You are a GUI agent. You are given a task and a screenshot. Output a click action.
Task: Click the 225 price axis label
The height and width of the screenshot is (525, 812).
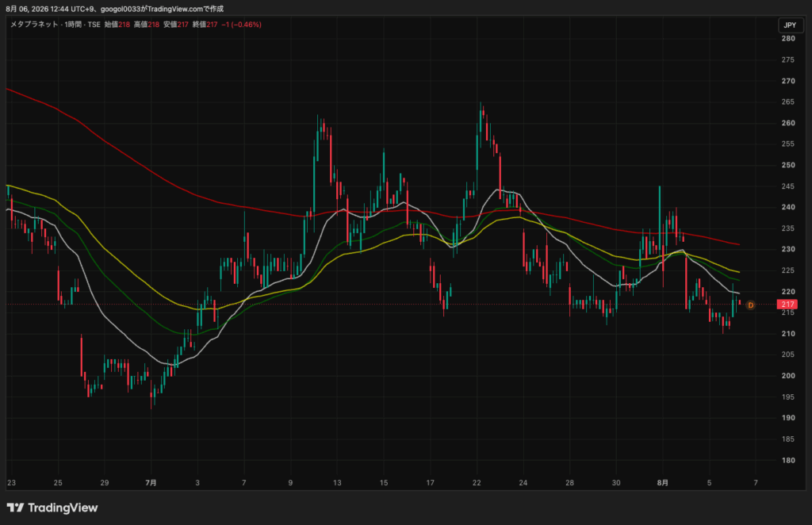[x=788, y=270]
